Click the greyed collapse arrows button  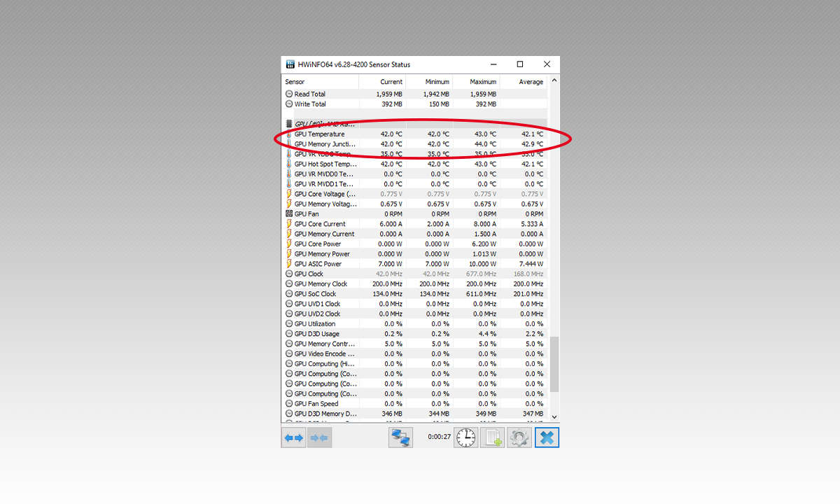319,437
